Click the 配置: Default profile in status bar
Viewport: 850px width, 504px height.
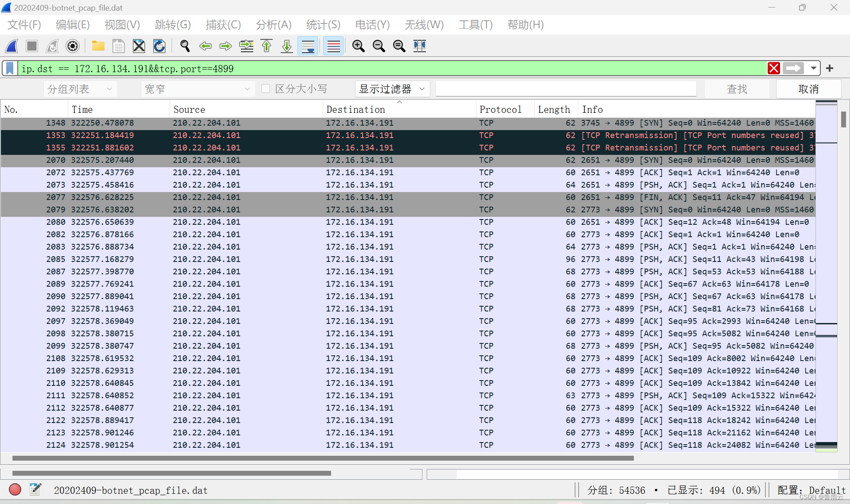pos(811,490)
